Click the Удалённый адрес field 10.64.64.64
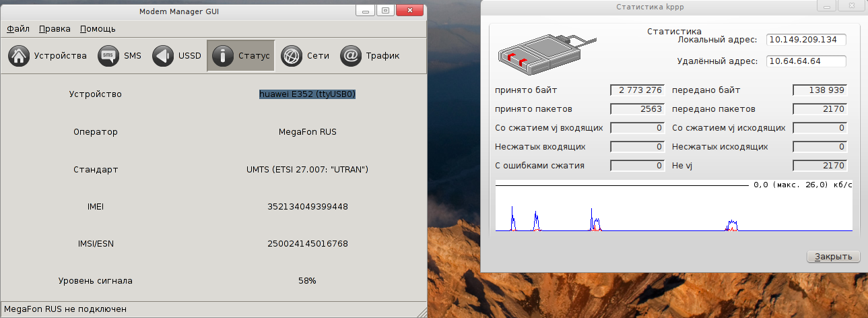The image size is (868, 318). point(806,61)
